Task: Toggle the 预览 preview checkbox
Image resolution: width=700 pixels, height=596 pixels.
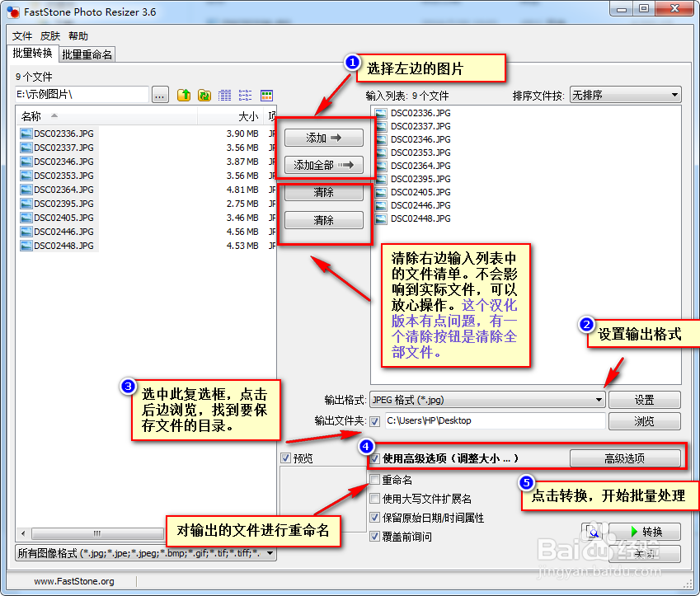Action: (x=286, y=458)
